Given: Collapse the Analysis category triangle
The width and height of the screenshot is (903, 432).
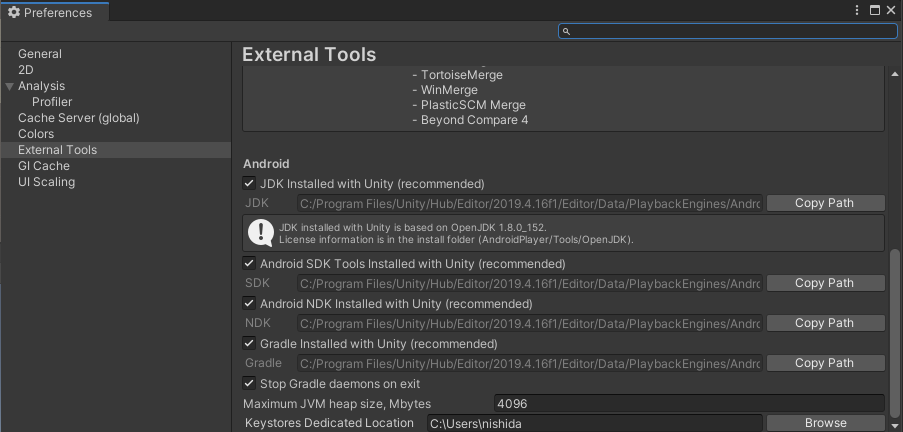Looking at the screenshot, I should pyautogui.click(x=9, y=86).
